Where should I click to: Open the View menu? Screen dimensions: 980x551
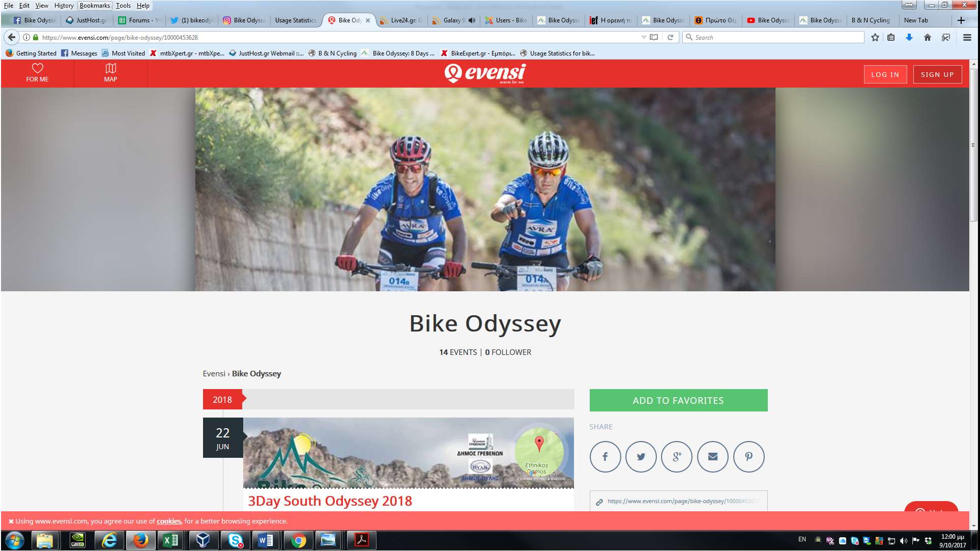click(x=42, y=6)
